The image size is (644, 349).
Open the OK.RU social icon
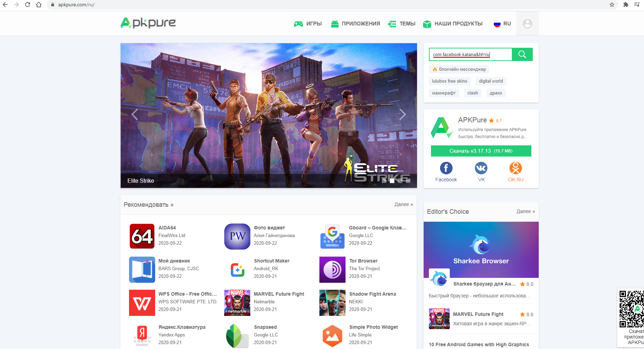515,168
